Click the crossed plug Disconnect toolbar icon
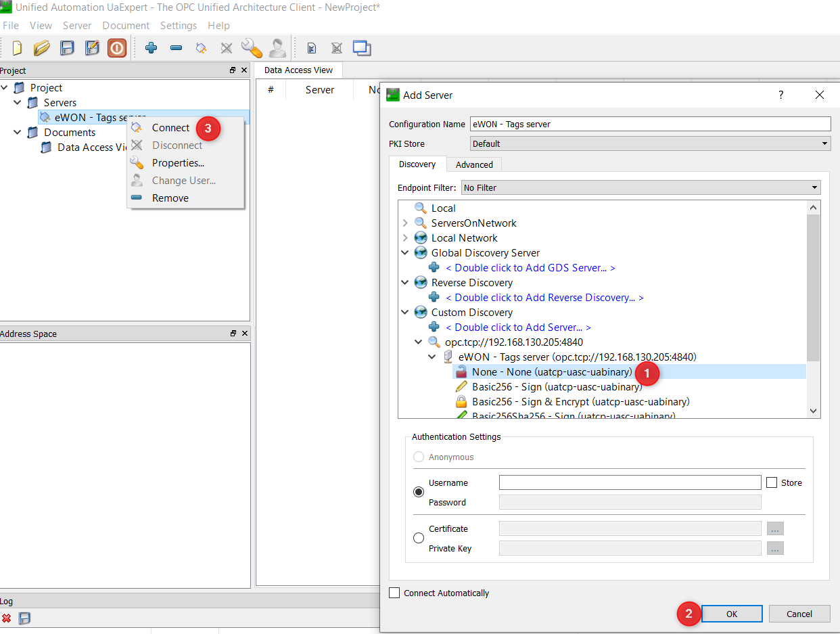This screenshot has height=634, width=840. point(227,48)
